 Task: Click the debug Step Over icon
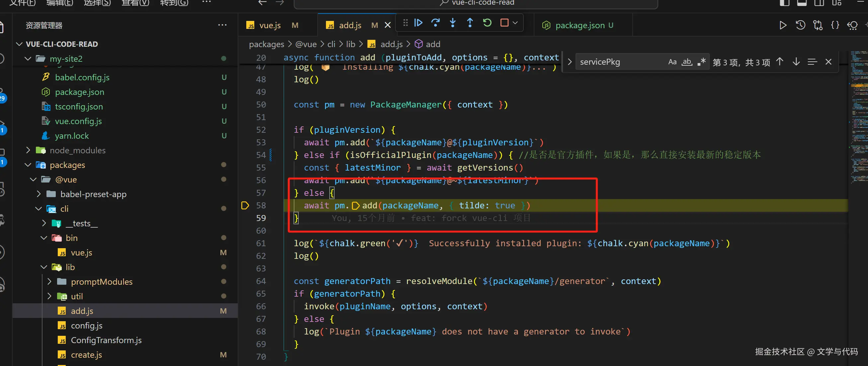435,23
